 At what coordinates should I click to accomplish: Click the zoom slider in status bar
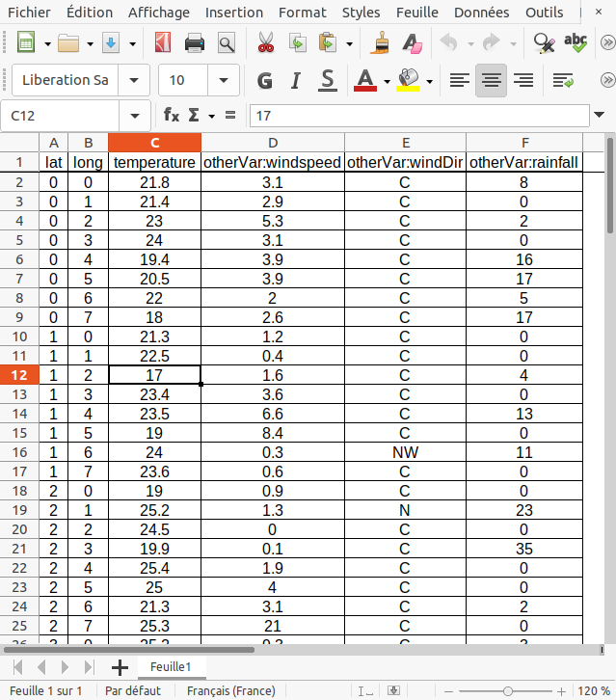click(507, 691)
